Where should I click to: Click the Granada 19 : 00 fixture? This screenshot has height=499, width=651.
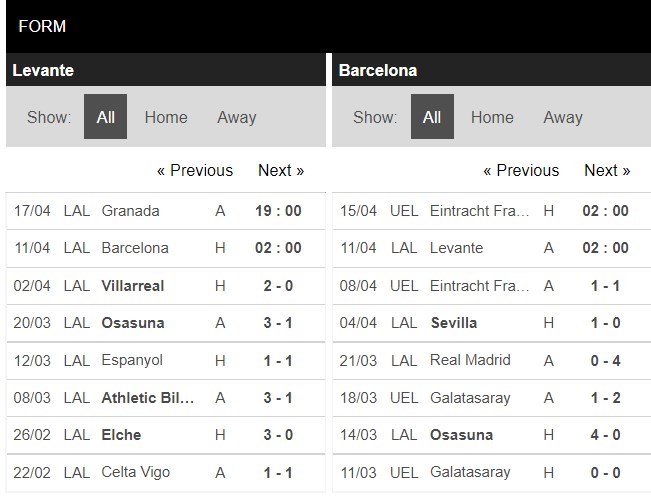click(x=166, y=211)
